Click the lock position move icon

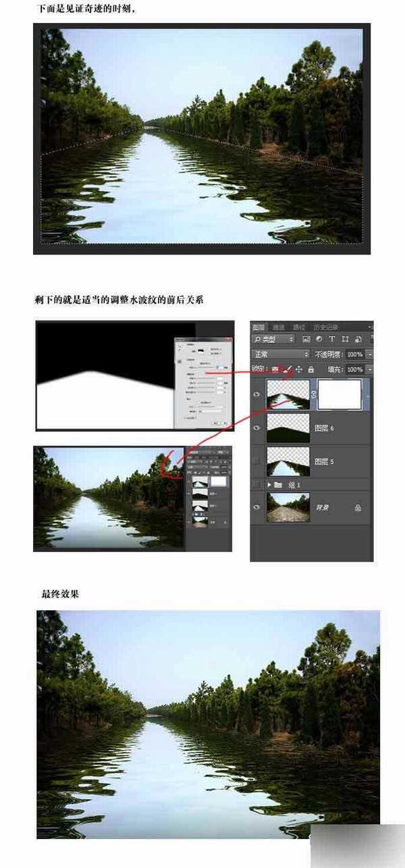coord(299,369)
